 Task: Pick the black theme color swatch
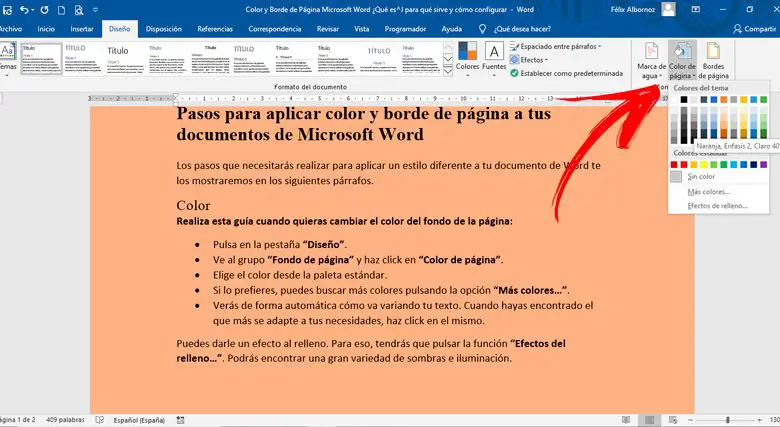tap(684, 100)
